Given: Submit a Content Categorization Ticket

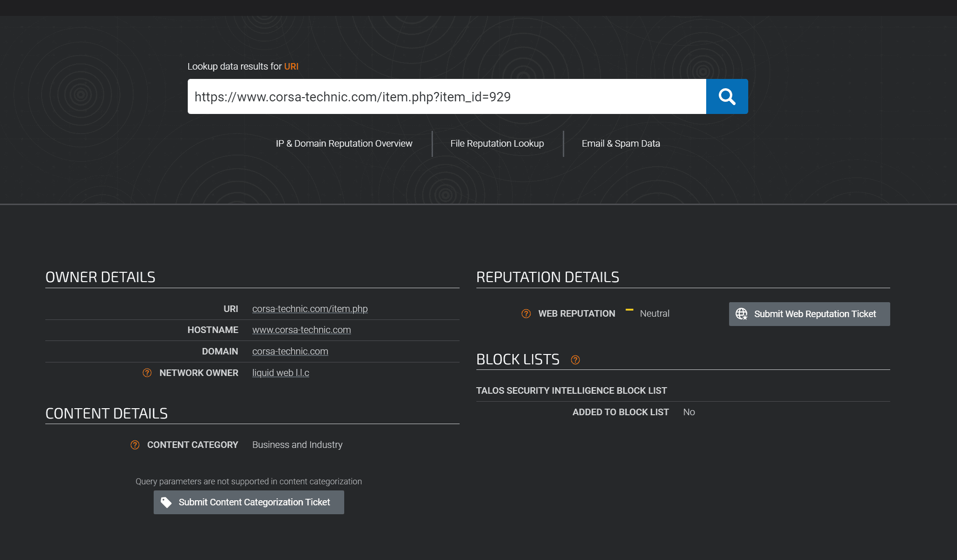Looking at the screenshot, I should 249,502.
